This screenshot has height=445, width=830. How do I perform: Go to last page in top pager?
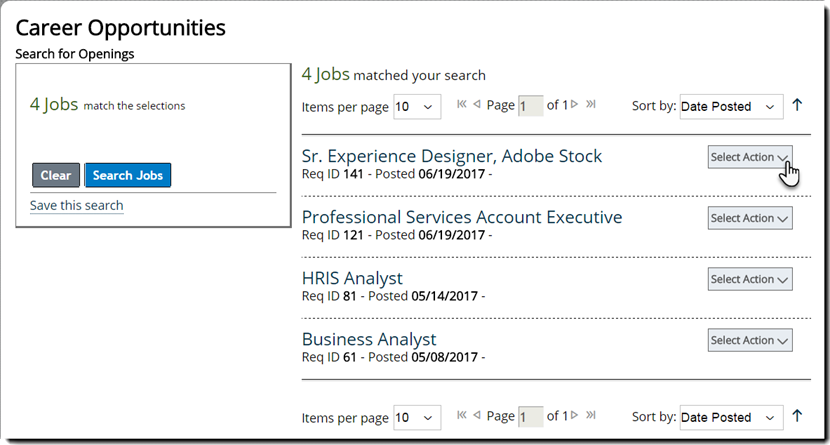(591, 105)
